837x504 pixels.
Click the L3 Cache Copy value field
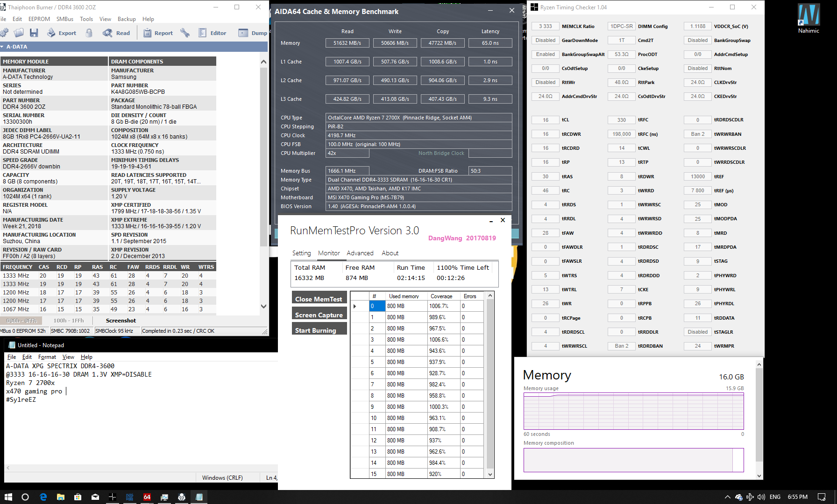(442, 99)
